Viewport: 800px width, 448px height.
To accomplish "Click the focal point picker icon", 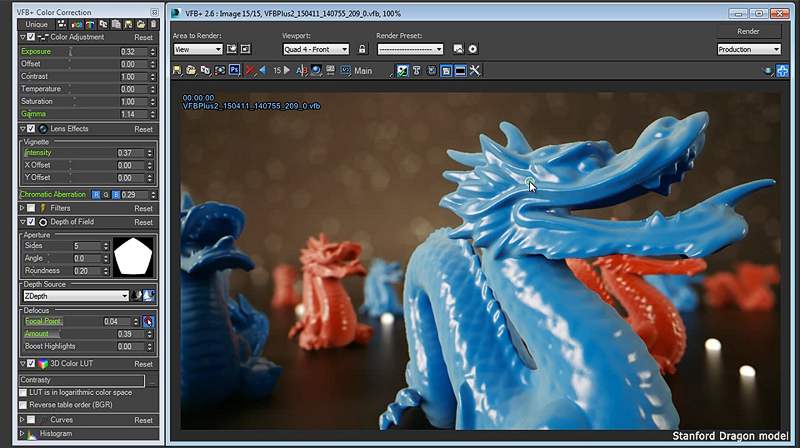I will click(x=149, y=321).
